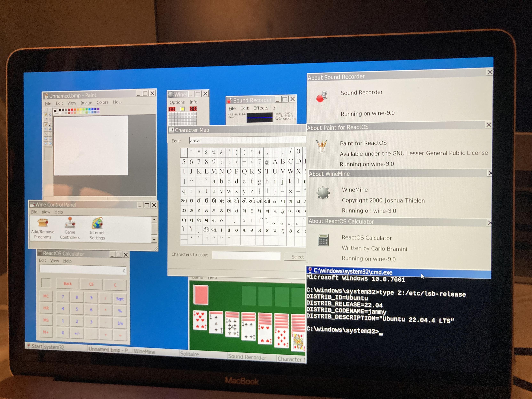The image size is (532, 399).
Task: Click the Characters to copy field
Action: pos(246,256)
